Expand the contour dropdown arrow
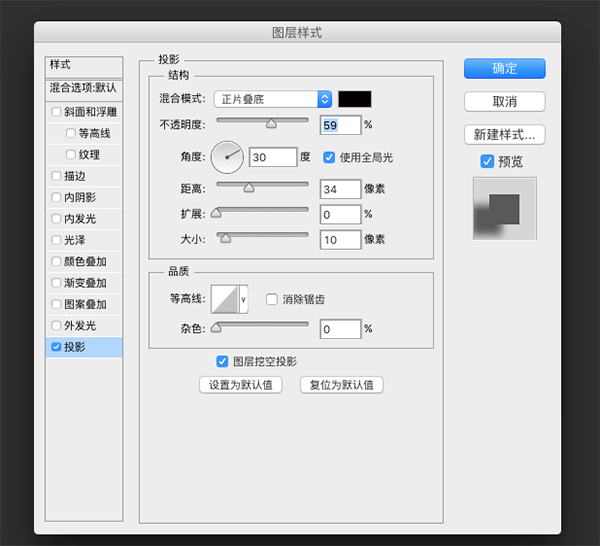Viewport: 600px width, 546px height. tap(243, 299)
